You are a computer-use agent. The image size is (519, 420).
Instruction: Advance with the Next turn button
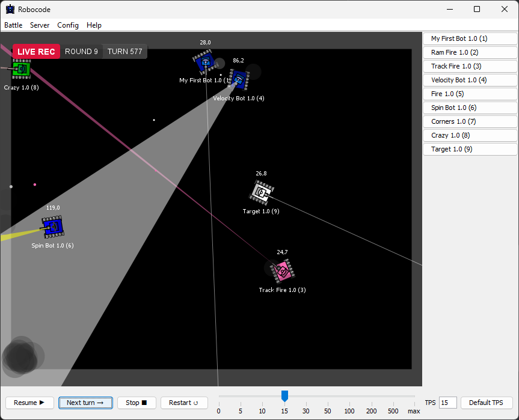(x=85, y=403)
